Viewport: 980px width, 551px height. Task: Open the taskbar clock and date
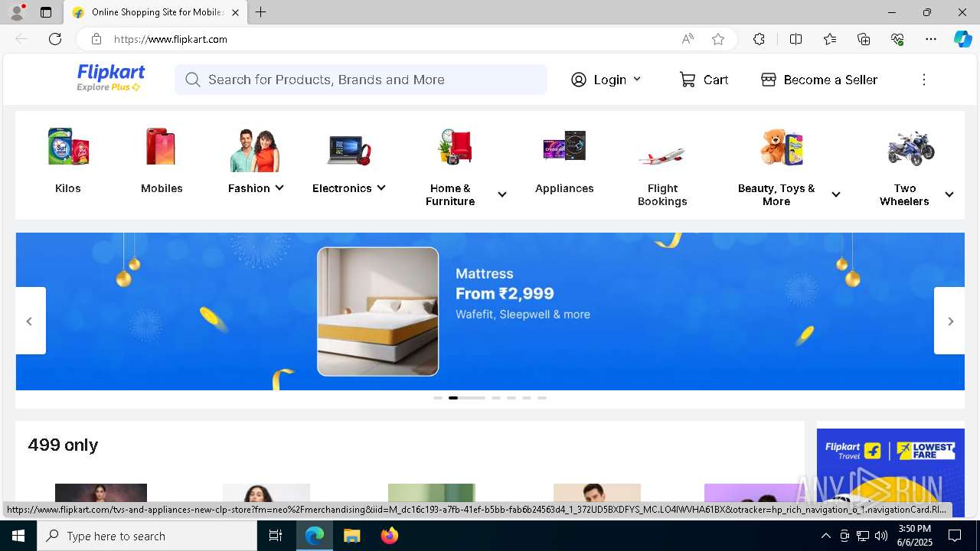[x=914, y=536]
